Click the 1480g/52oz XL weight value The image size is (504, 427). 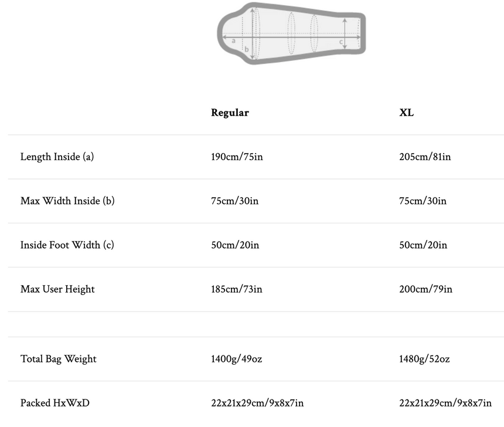(424, 358)
